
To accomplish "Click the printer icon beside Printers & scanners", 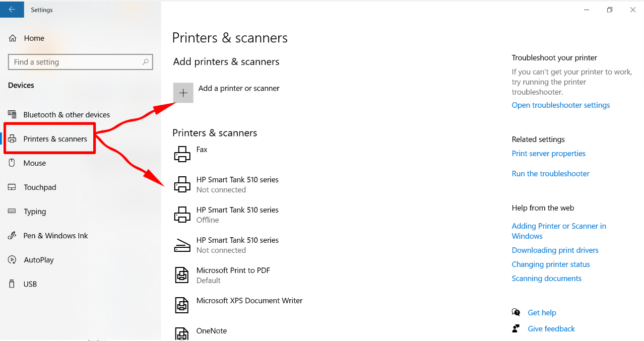I will [x=12, y=139].
